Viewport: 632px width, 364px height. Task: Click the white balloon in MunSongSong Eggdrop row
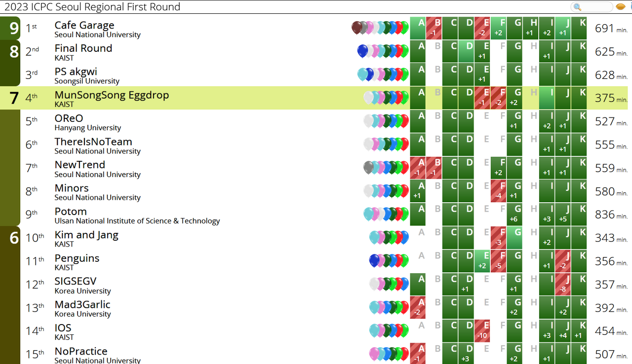368,98
